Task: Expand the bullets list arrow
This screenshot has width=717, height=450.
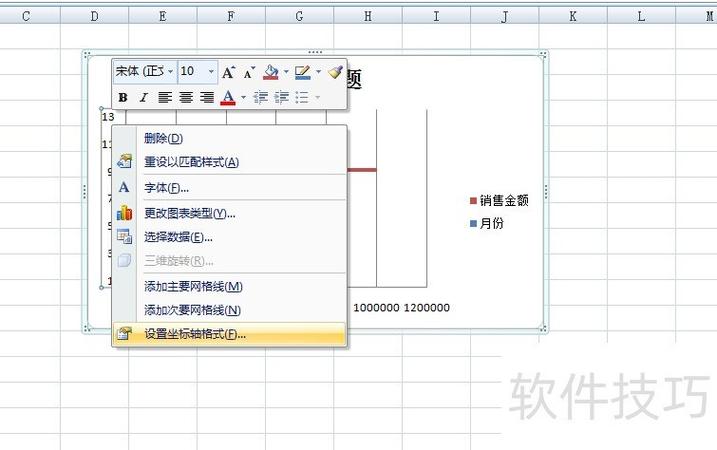Action: point(317,97)
